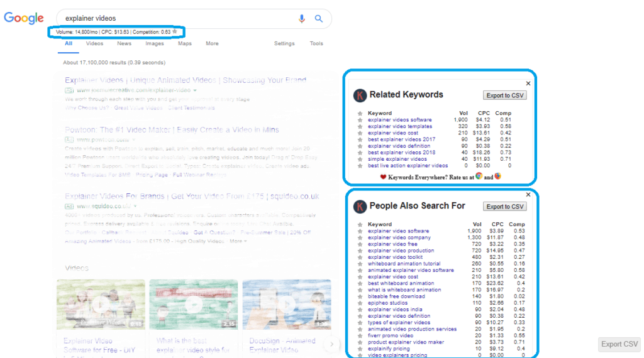Open the explainer videos software keyword link

(x=399, y=120)
